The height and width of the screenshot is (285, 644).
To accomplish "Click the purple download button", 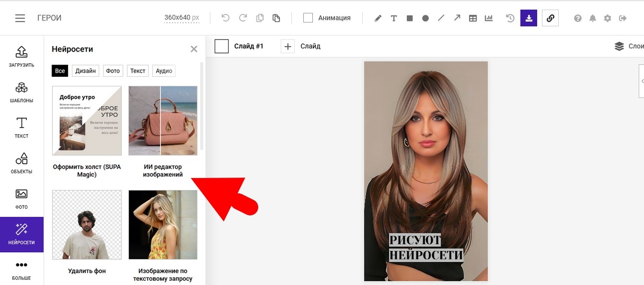I will 529,18.
